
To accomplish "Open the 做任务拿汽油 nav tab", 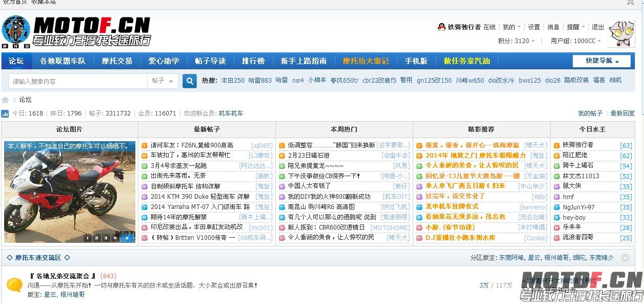I will (x=467, y=61).
